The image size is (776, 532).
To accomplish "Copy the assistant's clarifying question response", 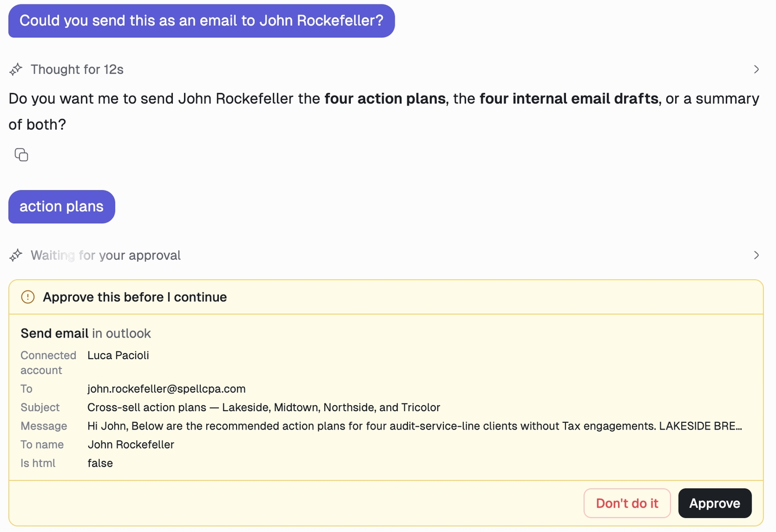I will point(21,155).
